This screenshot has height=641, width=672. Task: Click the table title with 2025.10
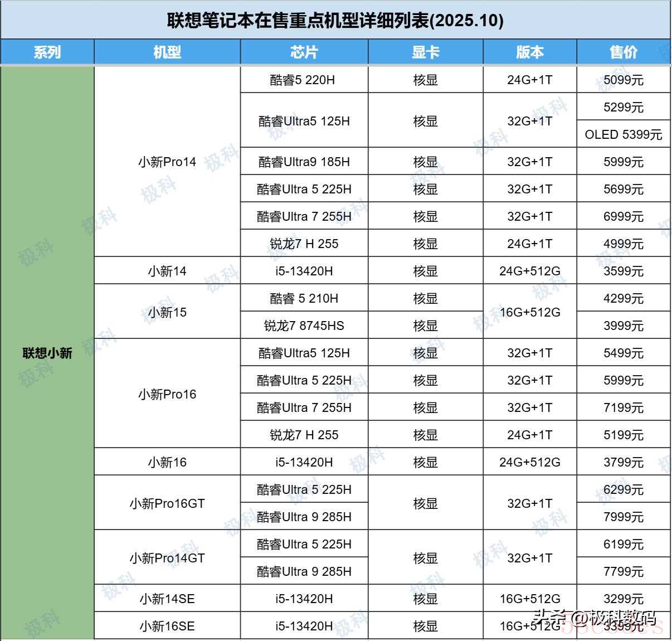click(x=335, y=21)
